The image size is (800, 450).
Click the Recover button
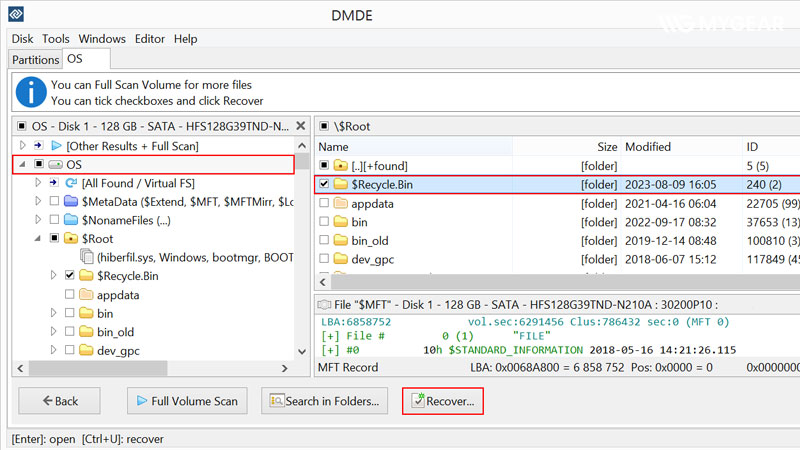(443, 401)
